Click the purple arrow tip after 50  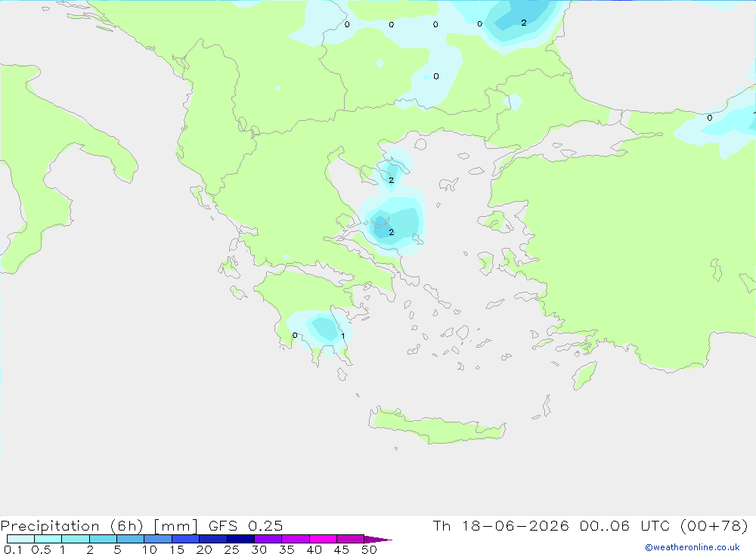tap(377, 540)
